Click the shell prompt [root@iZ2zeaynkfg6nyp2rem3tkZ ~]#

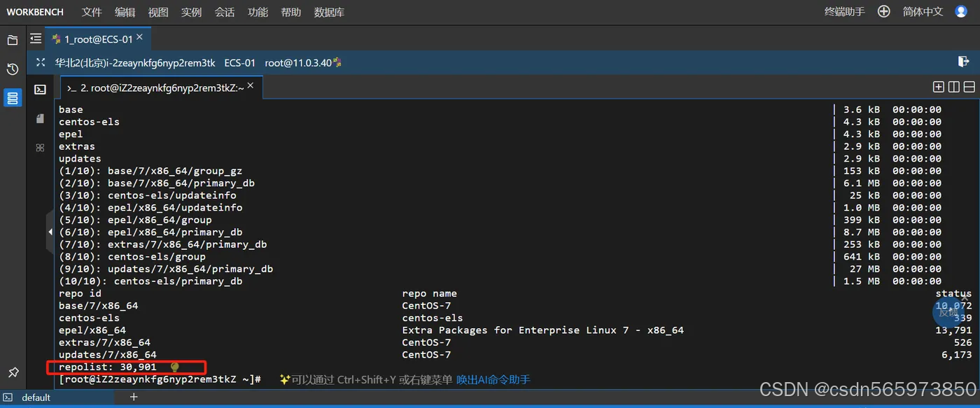(160, 379)
